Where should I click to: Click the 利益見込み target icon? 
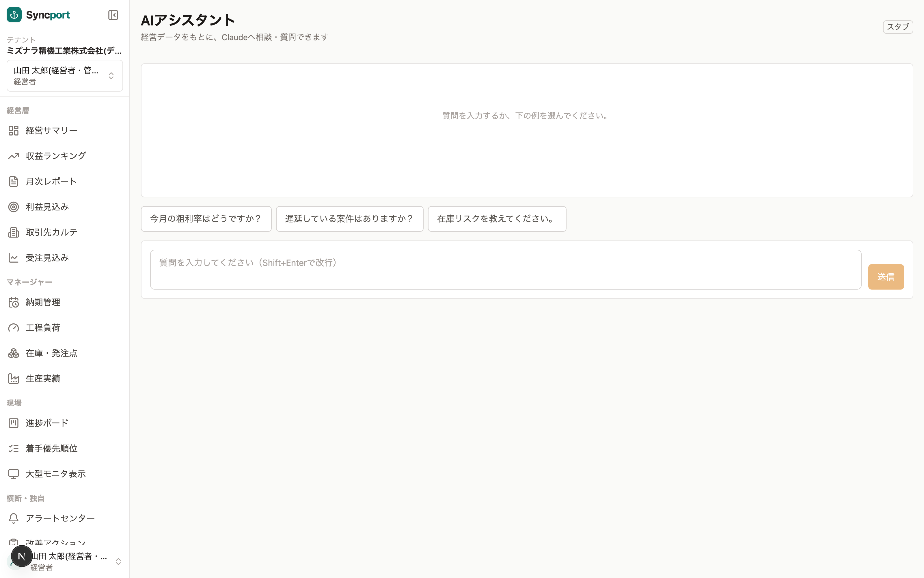[x=13, y=207]
